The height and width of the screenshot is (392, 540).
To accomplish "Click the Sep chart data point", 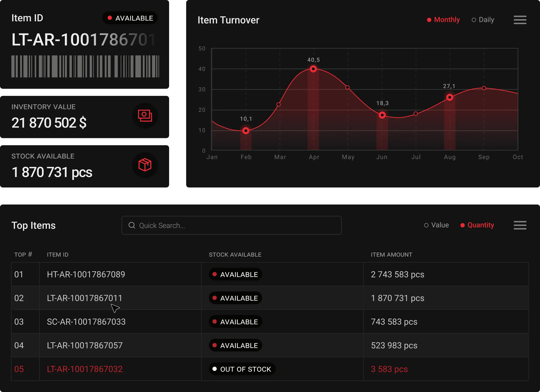I will (484, 88).
